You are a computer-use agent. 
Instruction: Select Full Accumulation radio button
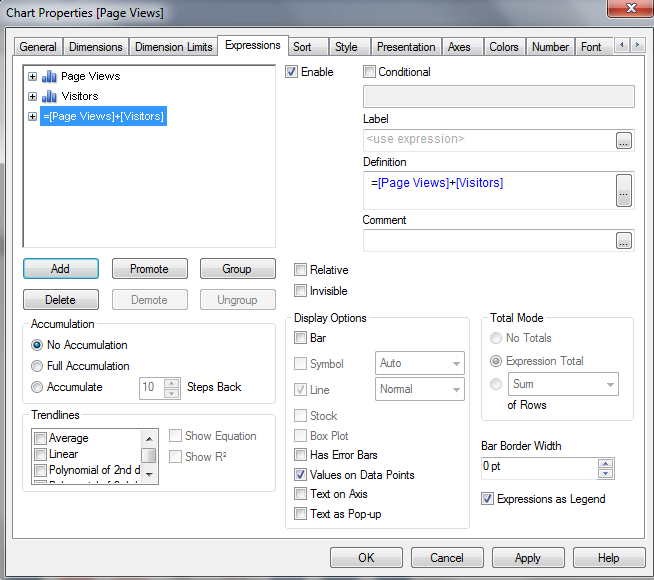37,366
